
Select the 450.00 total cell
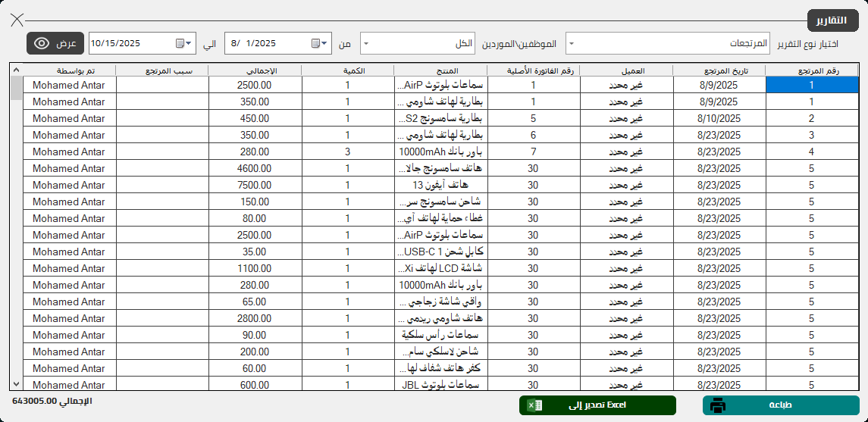click(255, 117)
